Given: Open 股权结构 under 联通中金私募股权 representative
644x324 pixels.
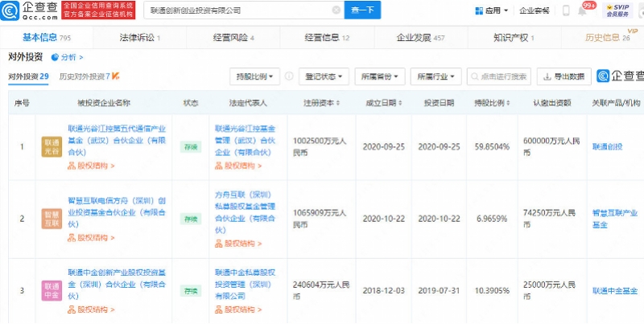Looking at the screenshot, I should point(238,310).
